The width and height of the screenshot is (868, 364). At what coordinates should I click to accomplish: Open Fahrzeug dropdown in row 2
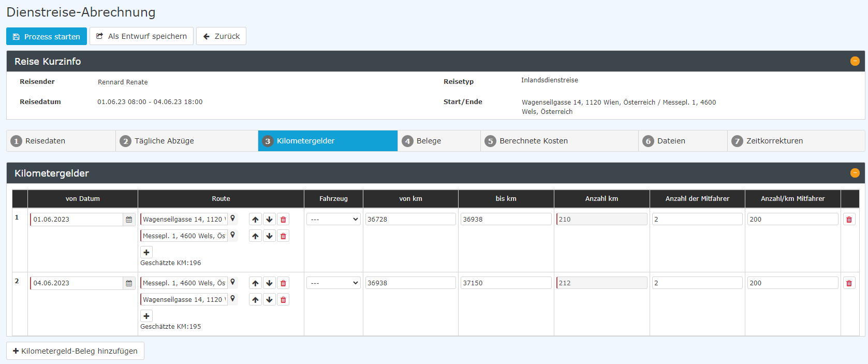coord(333,283)
